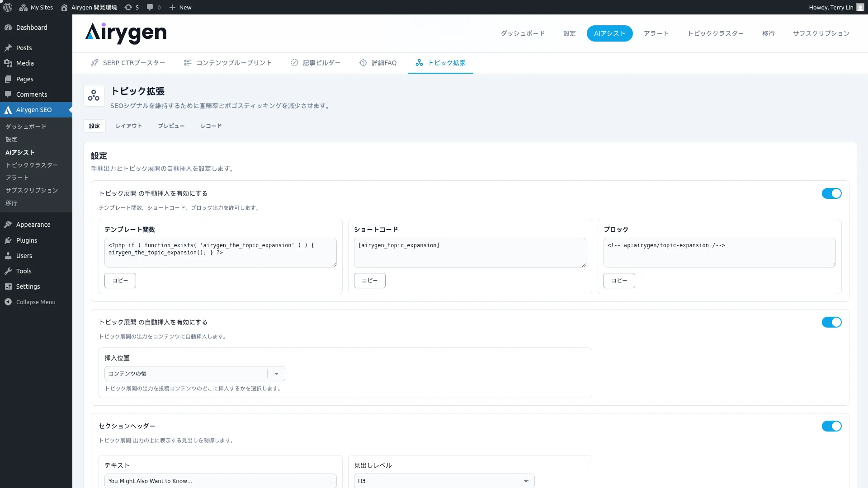Click the Airygen SEO logo icon in sidebar

coord(8,110)
